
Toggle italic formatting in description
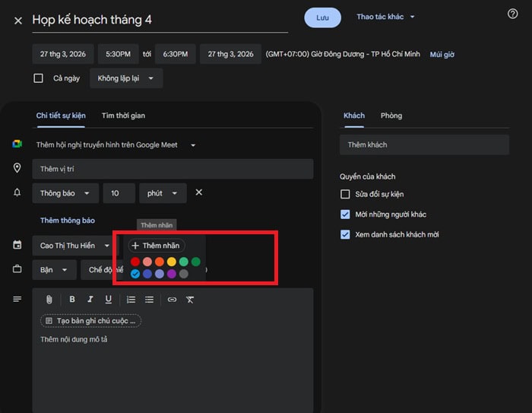90,300
